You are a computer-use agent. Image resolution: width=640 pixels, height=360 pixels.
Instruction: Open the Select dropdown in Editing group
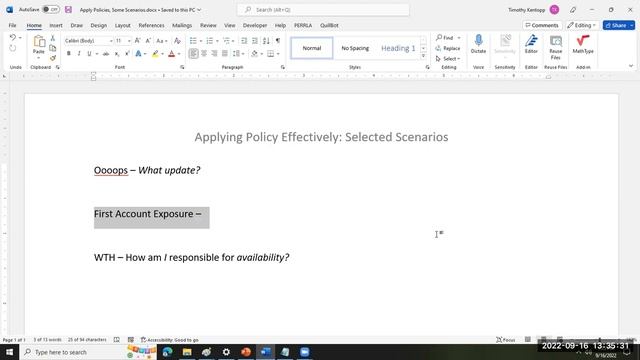[448, 59]
